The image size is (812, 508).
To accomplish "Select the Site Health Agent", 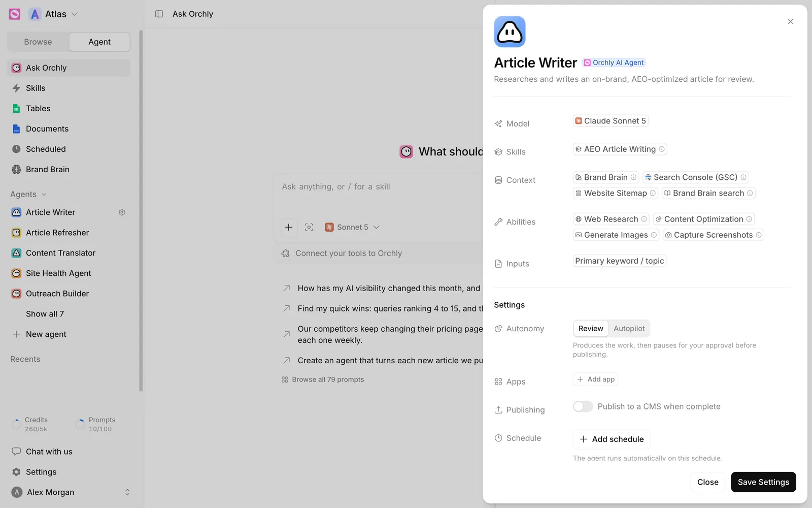I will pos(69,273).
